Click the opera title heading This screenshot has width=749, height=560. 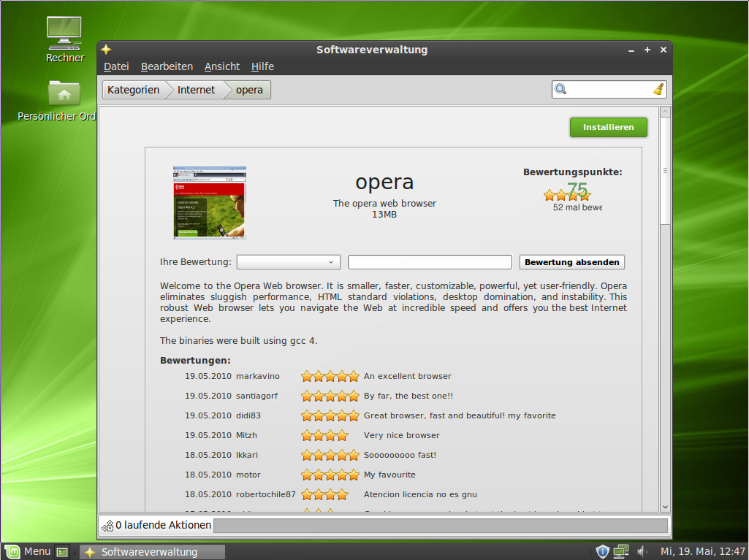384,182
